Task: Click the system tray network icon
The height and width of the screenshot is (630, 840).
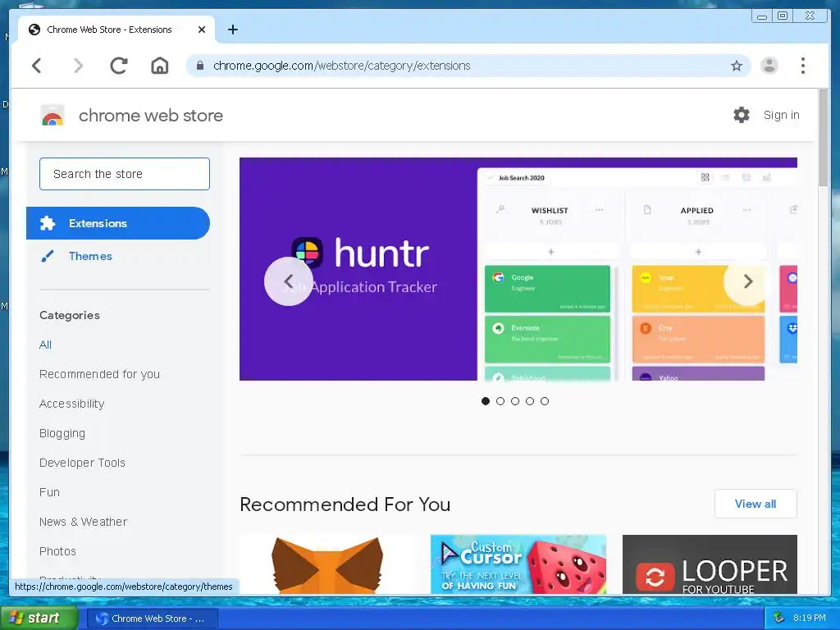Action: pyautogui.click(x=778, y=618)
